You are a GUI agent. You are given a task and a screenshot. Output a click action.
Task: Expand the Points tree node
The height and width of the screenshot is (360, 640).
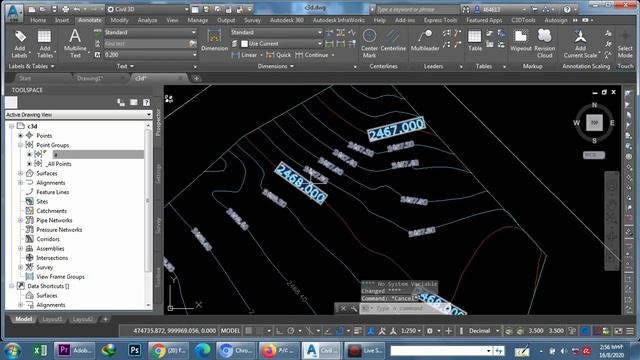(x=20, y=136)
